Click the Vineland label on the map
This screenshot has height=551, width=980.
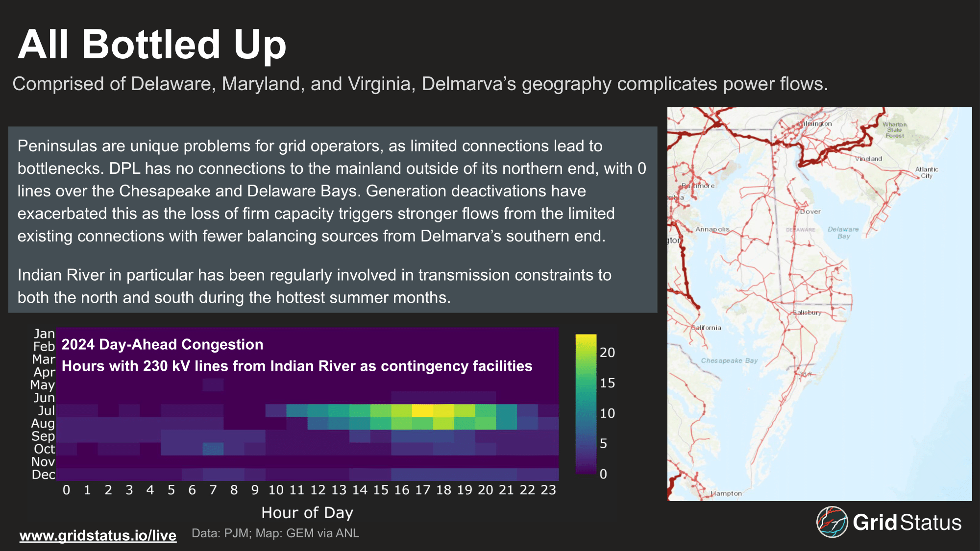coord(868,159)
